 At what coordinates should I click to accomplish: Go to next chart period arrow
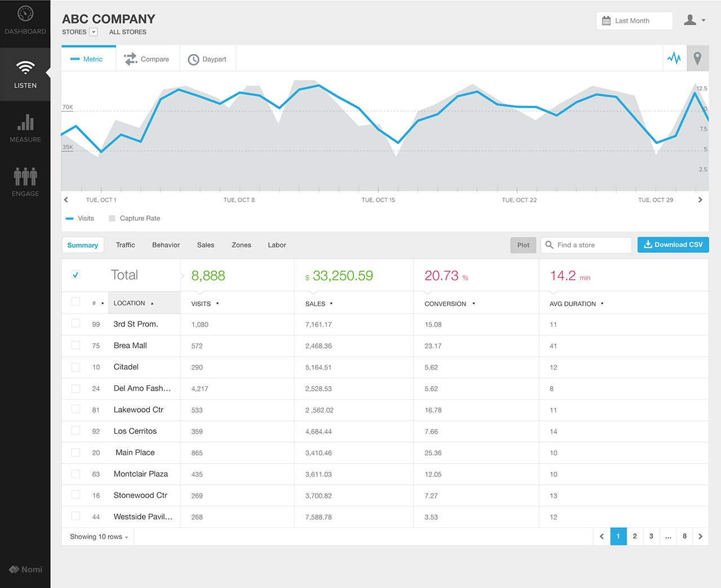click(700, 200)
